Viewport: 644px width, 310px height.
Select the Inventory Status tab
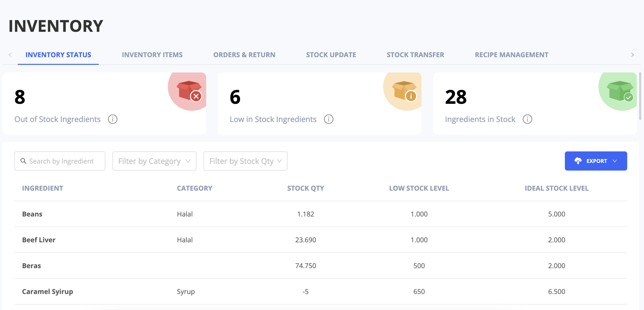pos(58,55)
